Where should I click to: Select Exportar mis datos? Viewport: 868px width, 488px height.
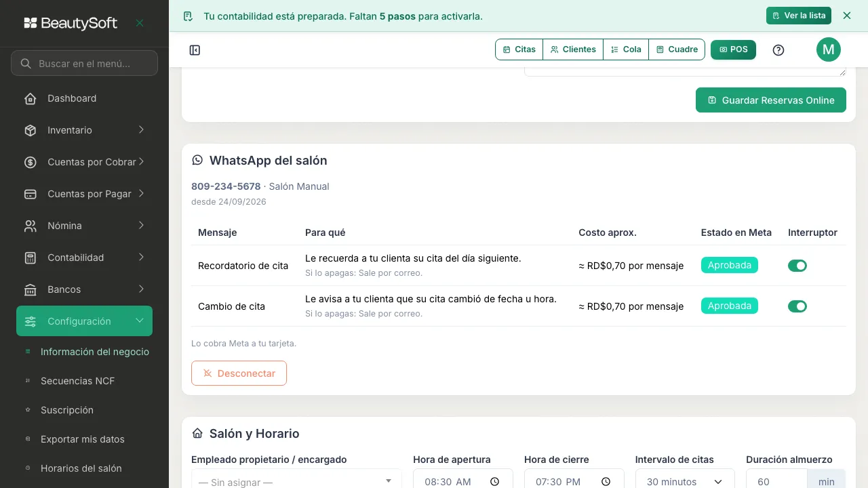(83, 439)
